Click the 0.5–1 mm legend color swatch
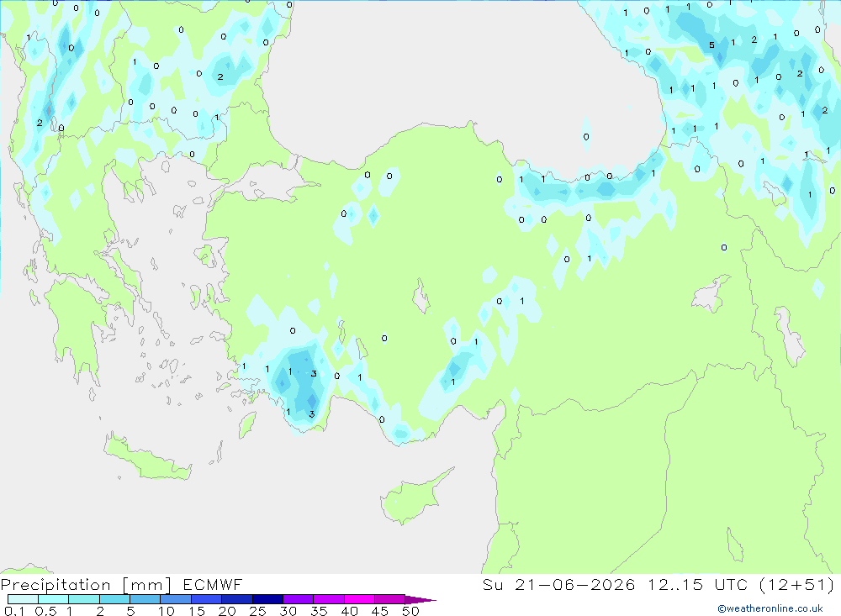Image resolution: width=841 pixels, height=616 pixels. click(54, 599)
